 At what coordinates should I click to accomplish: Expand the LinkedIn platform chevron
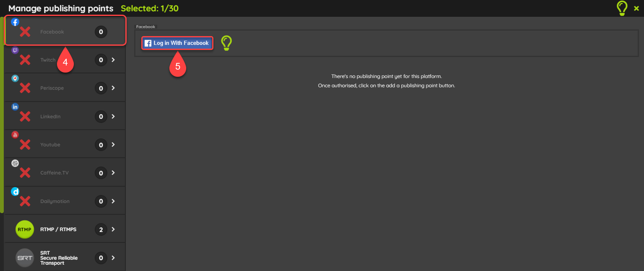coord(113,116)
